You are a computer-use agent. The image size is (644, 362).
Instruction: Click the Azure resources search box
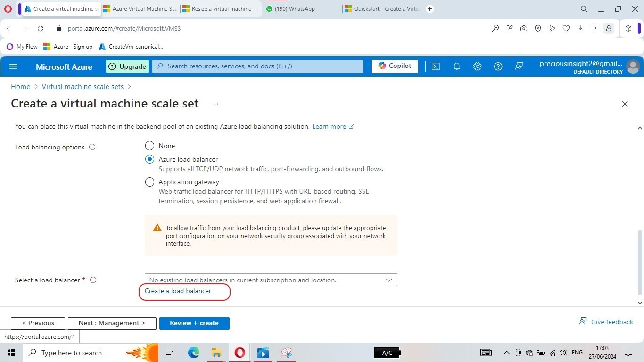coord(258,66)
